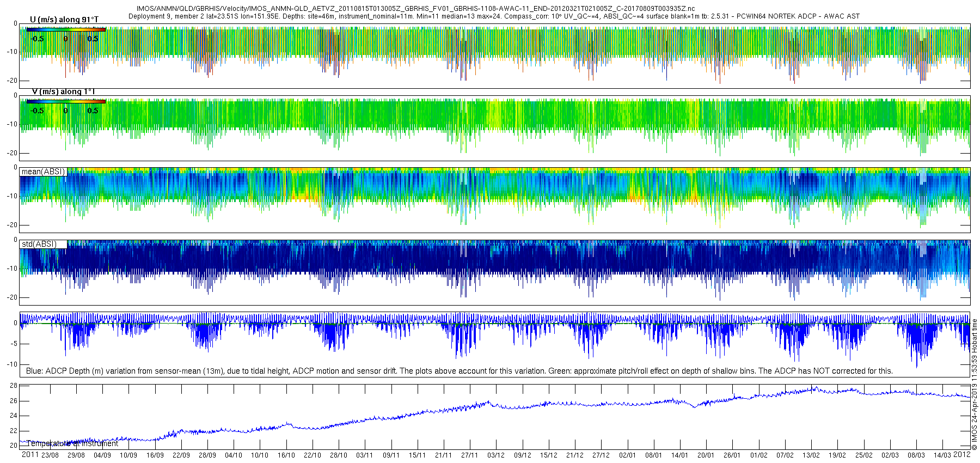Viewport: 980px width, 463px height.
Task: Click the std(ABSI) panel label
Action: pyautogui.click(x=39, y=244)
